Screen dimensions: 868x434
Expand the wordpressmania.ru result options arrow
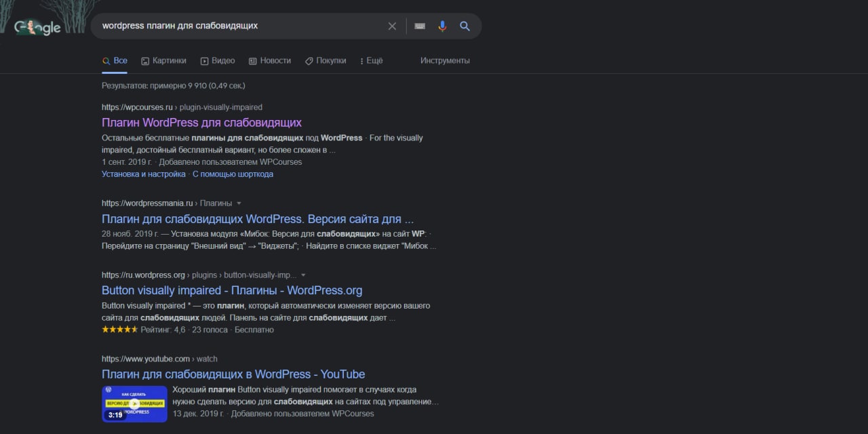239,203
